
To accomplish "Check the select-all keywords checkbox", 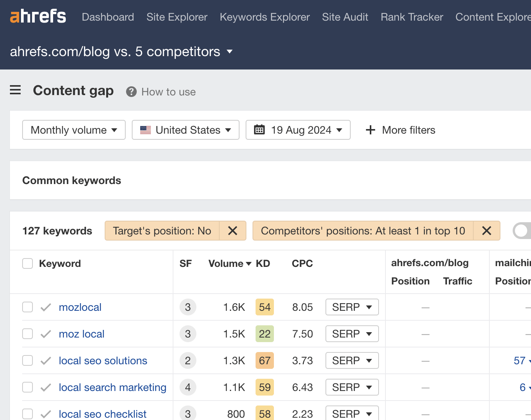I will 27,263.
